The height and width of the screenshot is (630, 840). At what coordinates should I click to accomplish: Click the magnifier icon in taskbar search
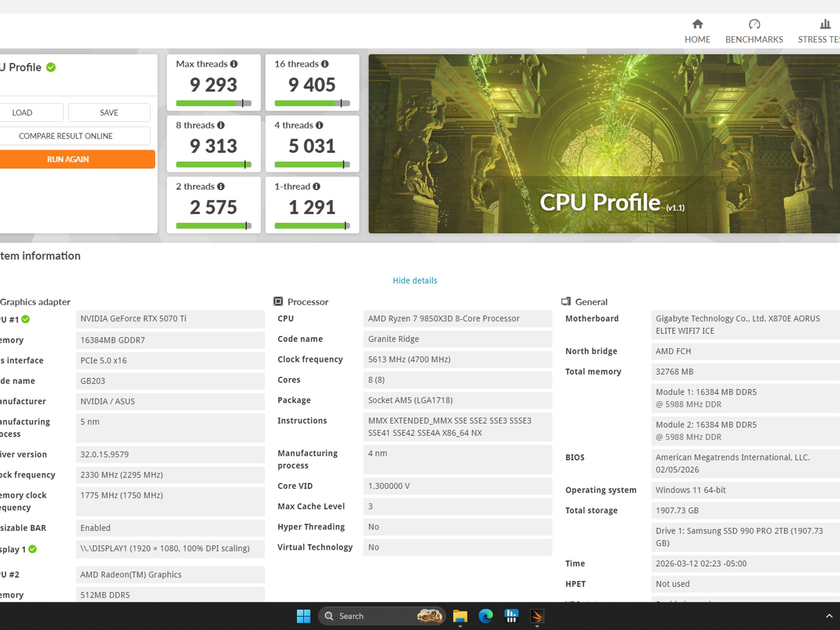point(329,616)
